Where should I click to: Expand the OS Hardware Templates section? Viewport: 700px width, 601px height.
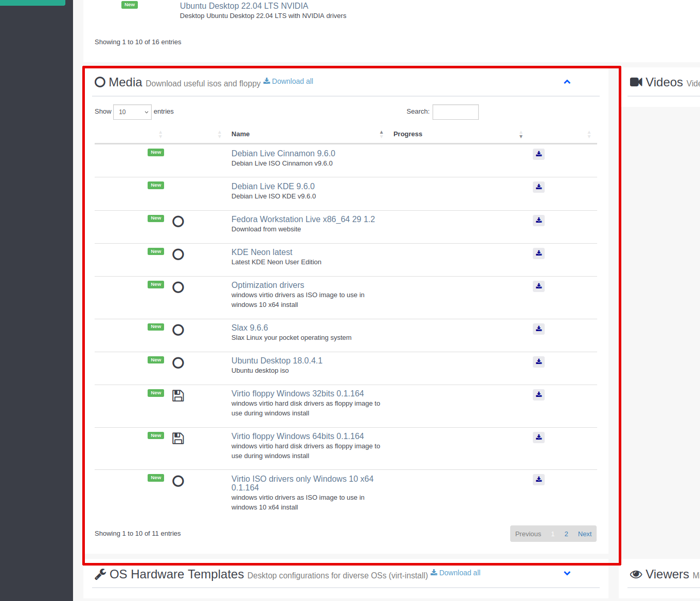pyautogui.click(x=567, y=573)
